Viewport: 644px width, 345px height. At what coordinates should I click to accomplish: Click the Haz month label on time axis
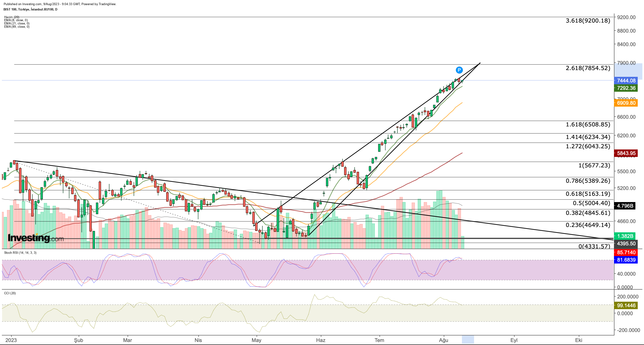pos(321,340)
